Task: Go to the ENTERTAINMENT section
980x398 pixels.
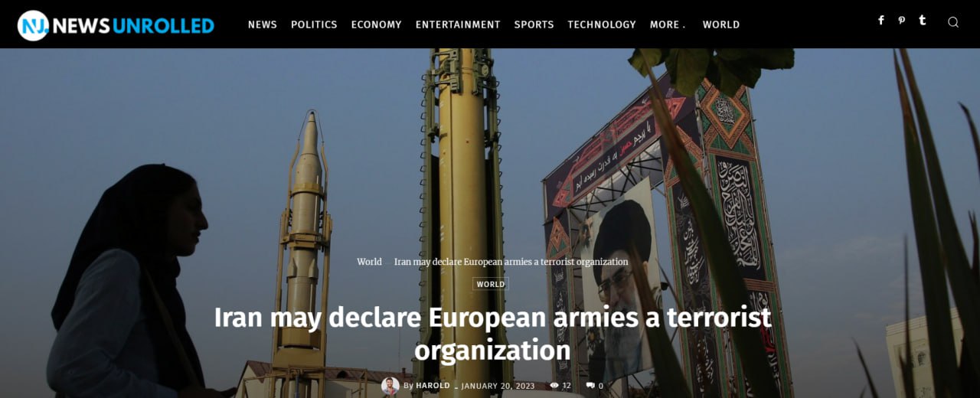Action: pos(458,24)
